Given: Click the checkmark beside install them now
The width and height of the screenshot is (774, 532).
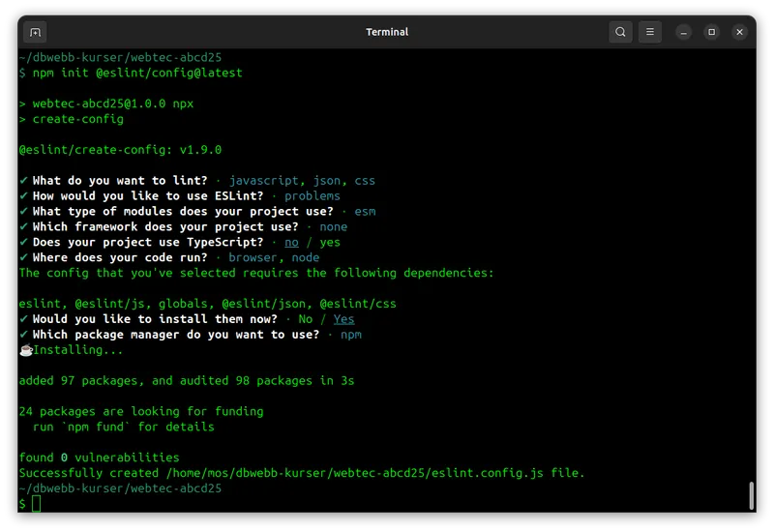Looking at the screenshot, I should pos(23,319).
